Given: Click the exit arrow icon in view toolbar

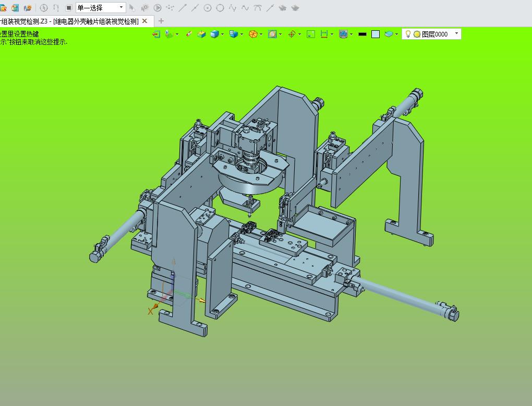Looking at the screenshot, I should pos(156,34).
